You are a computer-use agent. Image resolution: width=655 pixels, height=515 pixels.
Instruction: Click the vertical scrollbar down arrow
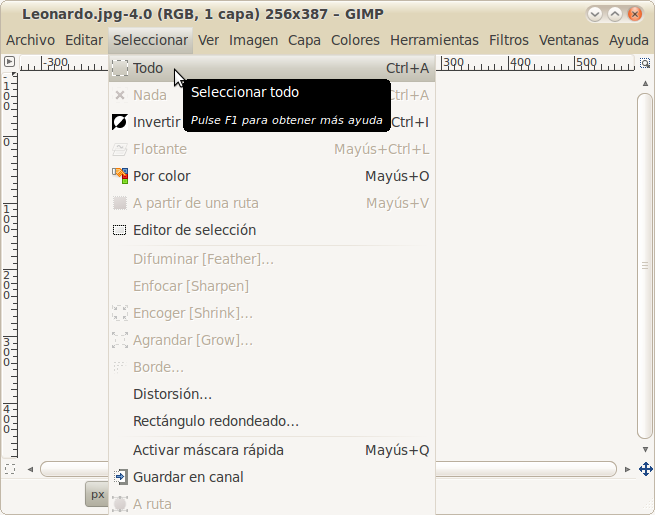(x=645, y=449)
